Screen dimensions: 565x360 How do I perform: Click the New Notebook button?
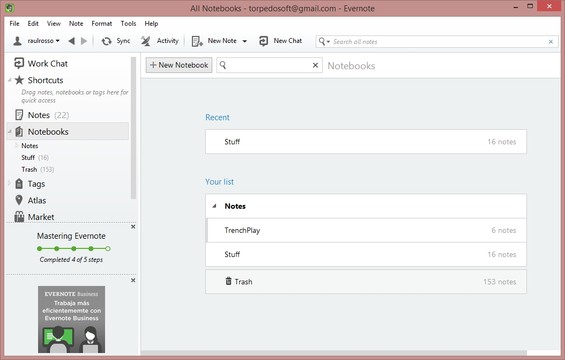coord(179,65)
